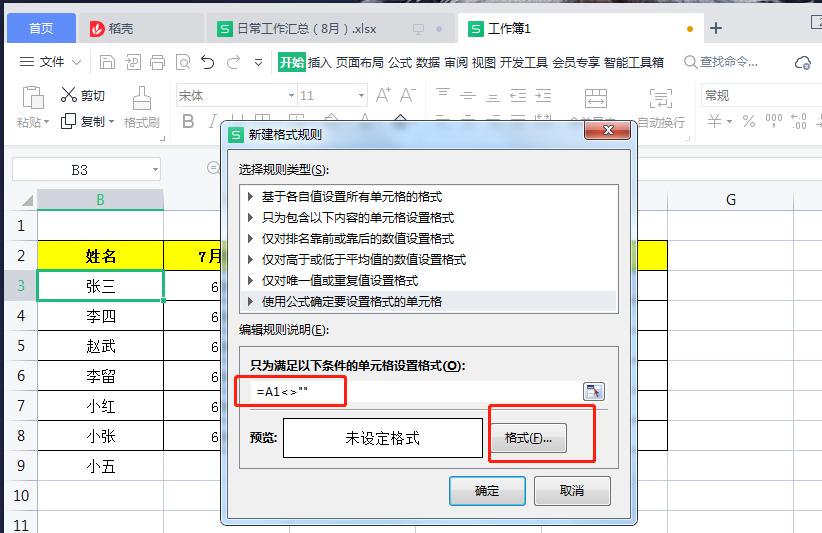Viewport: 822px width, 533px height.
Task: Select column G header
Action: click(731, 200)
